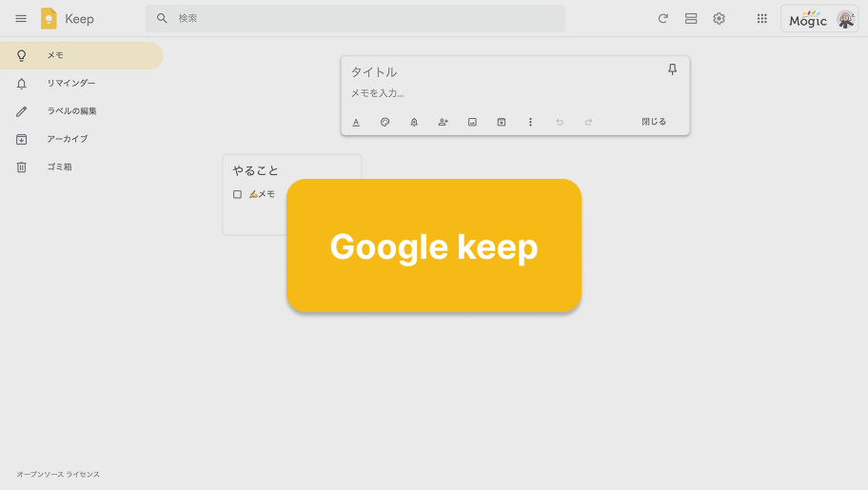Open the やること note card

[x=255, y=170]
